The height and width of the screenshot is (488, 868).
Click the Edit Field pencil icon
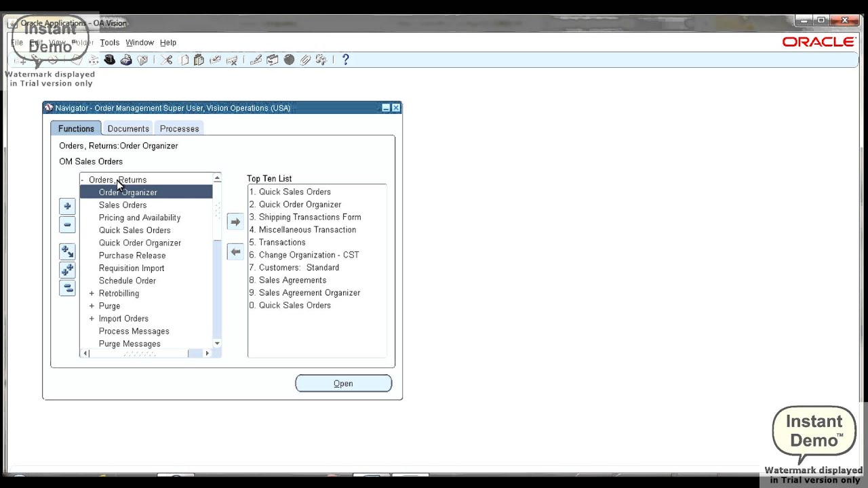[x=256, y=60]
